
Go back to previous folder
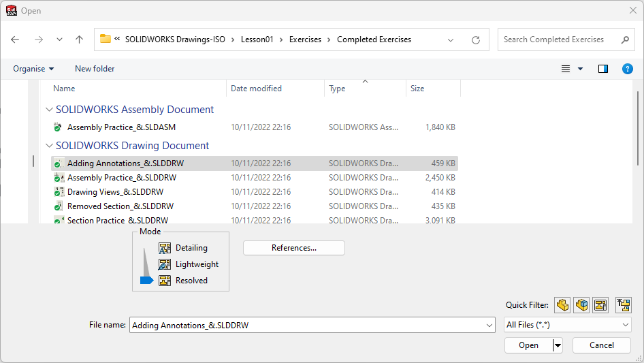(x=15, y=40)
